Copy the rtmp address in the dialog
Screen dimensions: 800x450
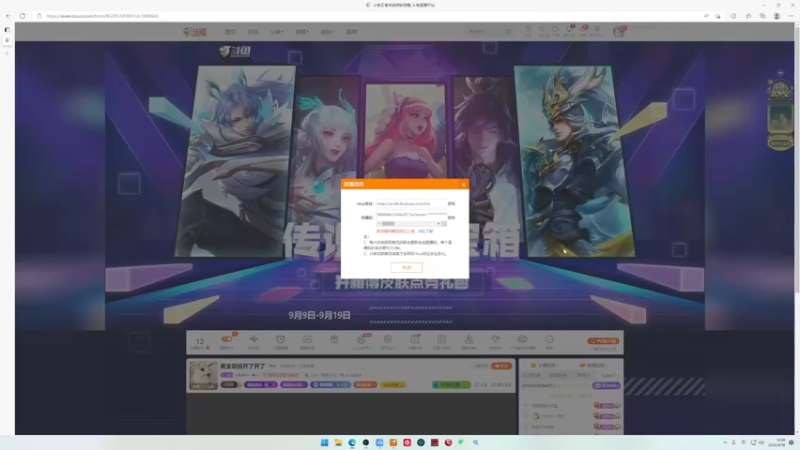pyautogui.click(x=452, y=204)
